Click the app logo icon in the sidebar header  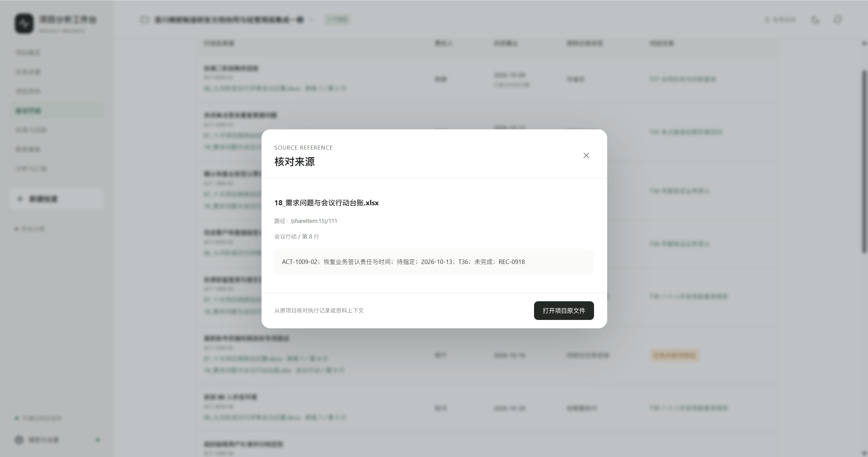(x=24, y=23)
